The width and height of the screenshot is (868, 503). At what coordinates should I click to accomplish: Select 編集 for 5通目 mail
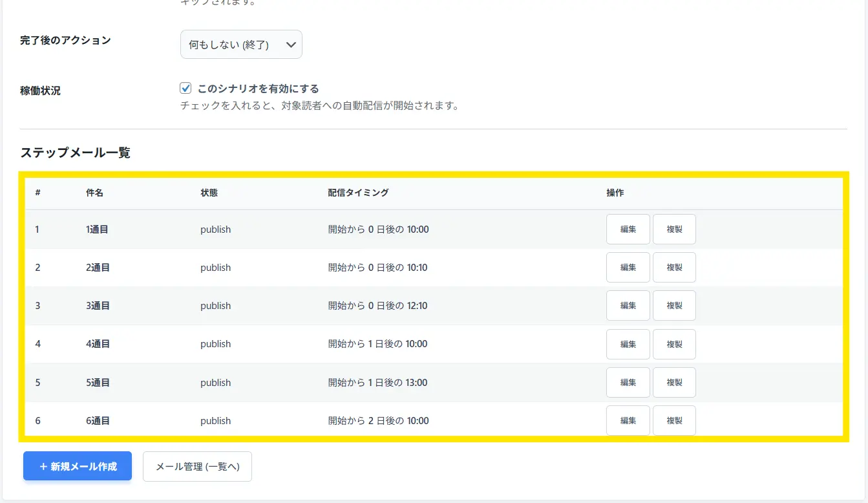(628, 383)
